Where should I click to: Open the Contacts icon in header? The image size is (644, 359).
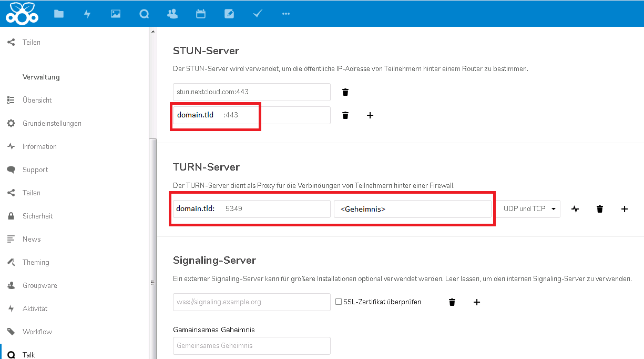coord(172,14)
